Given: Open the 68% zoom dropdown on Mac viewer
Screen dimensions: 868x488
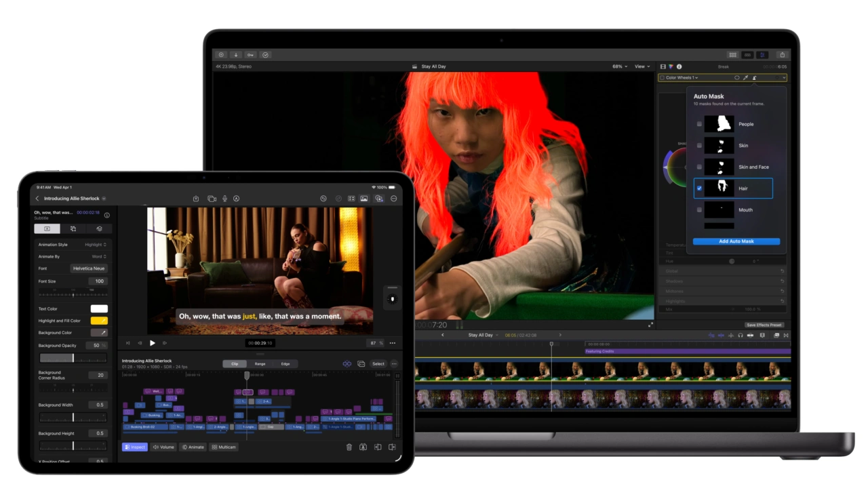Looking at the screenshot, I should [x=621, y=66].
